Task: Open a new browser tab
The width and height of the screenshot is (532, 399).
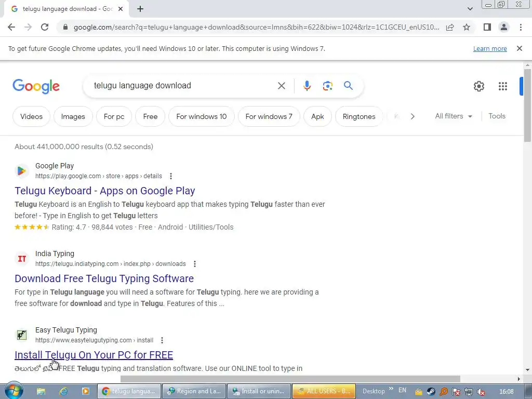Action: click(140, 9)
